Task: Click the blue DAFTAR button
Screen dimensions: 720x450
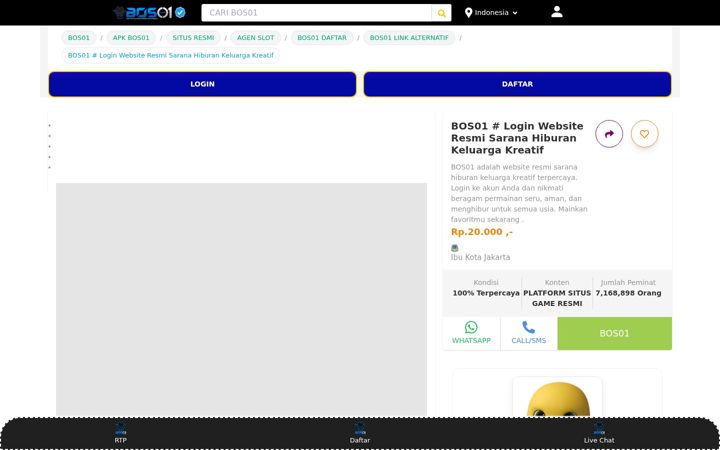Action: point(518,84)
